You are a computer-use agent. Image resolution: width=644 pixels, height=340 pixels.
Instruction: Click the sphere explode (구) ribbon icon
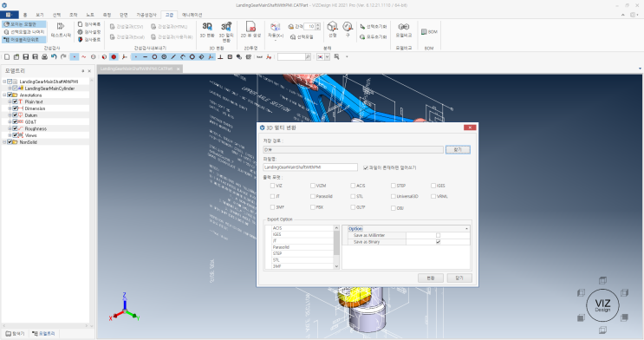[348, 27]
